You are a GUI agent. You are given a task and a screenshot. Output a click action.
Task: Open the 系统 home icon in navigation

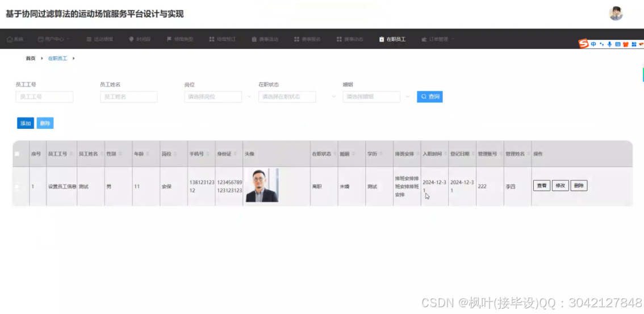point(10,39)
